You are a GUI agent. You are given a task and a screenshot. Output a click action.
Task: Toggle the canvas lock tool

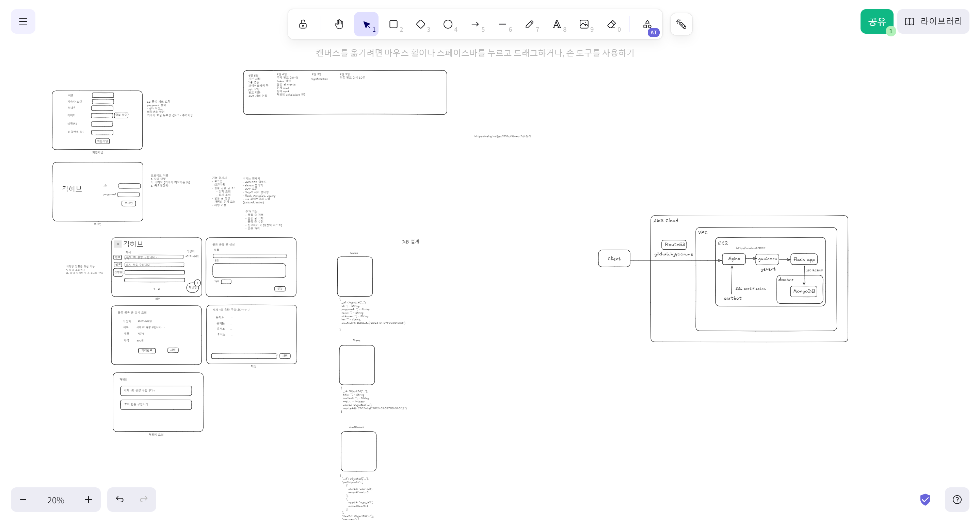pos(303,24)
